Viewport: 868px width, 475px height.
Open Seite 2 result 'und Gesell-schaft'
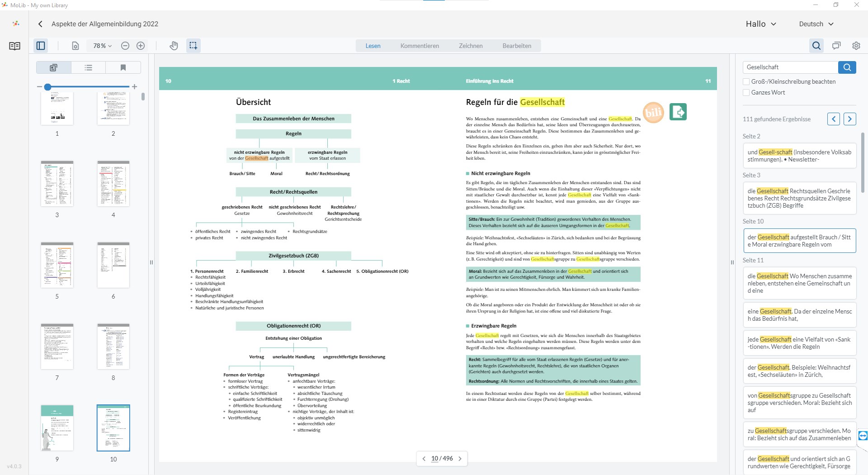click(799, 156)
